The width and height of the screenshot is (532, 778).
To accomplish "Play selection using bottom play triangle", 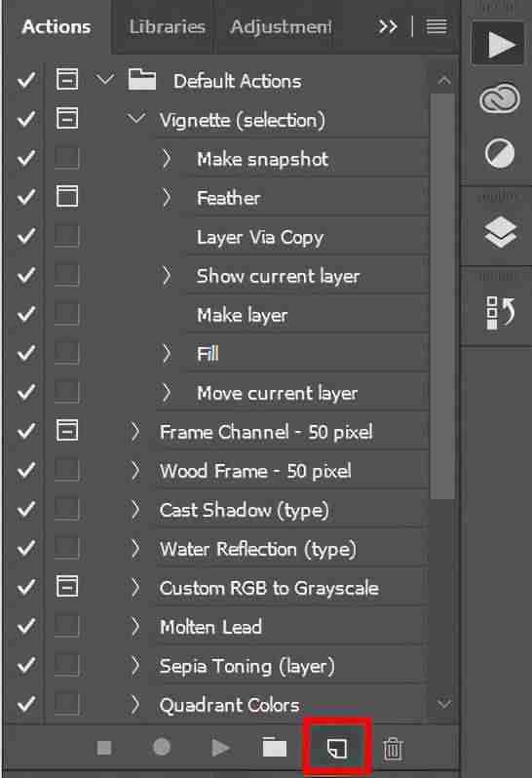I will click(220, 747).
